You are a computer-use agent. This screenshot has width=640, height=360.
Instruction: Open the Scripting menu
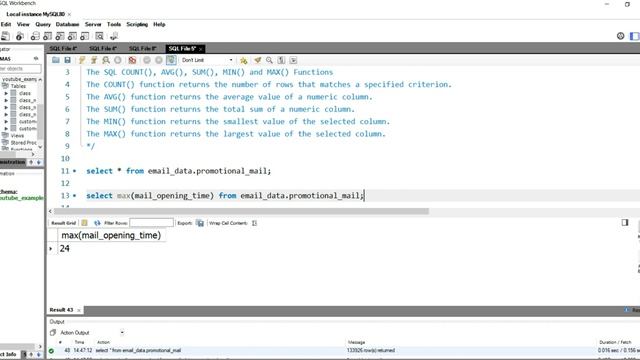click(x=137, y=24)
